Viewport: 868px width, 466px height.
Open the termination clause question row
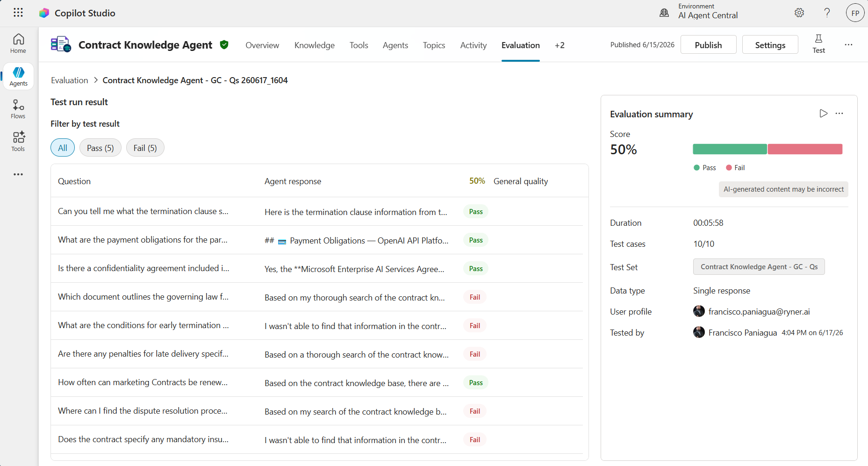[317, 212]
